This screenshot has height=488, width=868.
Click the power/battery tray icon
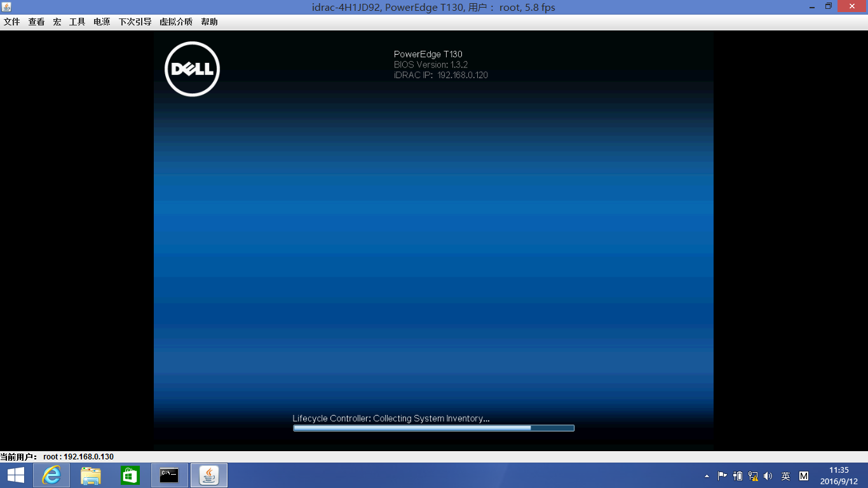pos(738,476)
